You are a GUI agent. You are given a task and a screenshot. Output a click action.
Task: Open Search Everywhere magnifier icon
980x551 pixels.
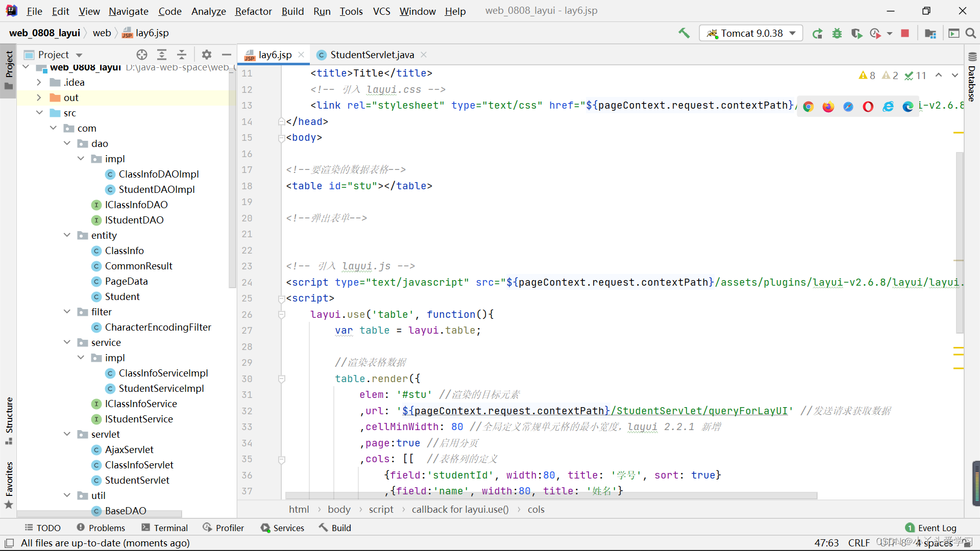971,34
